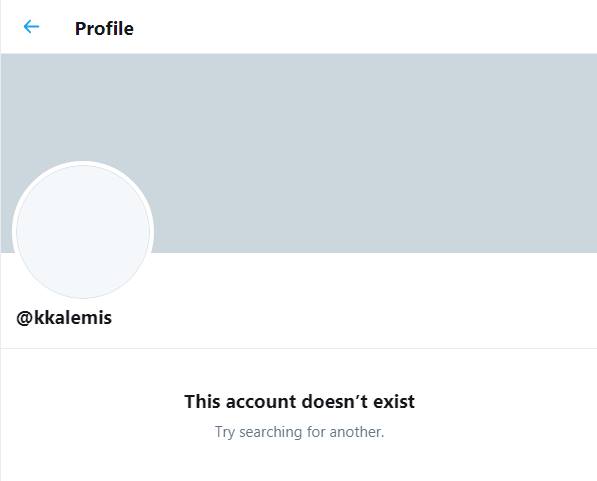The width and height of the screenshot is (597, 481).
Task: Return to previous page via arrow
Action: tap(31, 27)
